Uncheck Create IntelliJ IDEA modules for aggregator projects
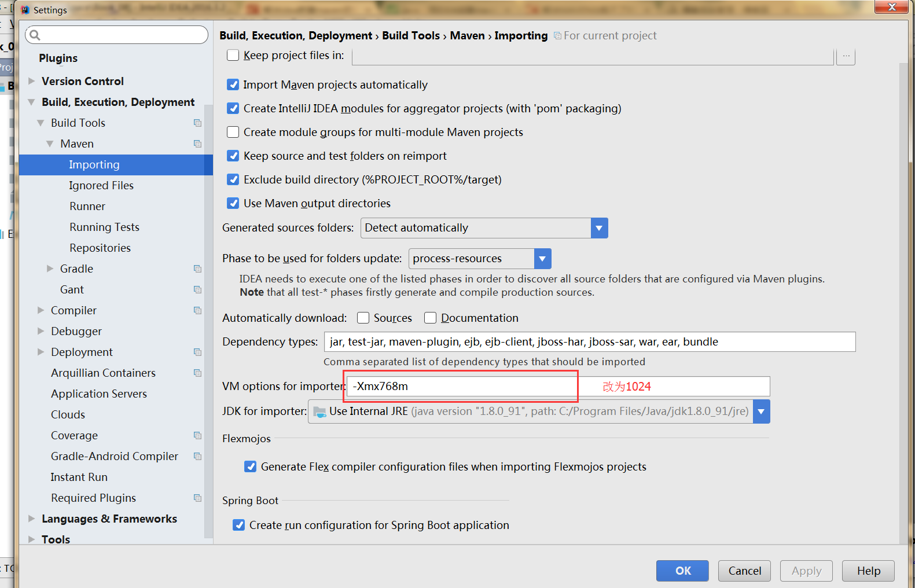 (233, 108)
